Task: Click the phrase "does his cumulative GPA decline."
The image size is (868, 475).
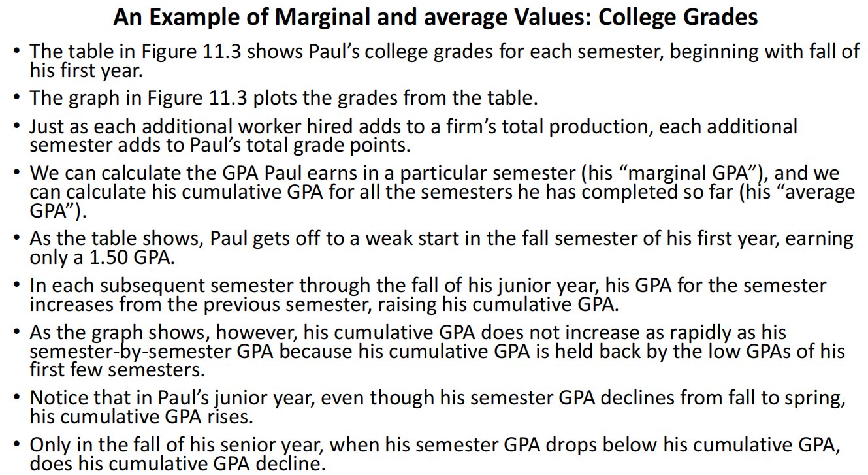Action: [x=177, y=464]
